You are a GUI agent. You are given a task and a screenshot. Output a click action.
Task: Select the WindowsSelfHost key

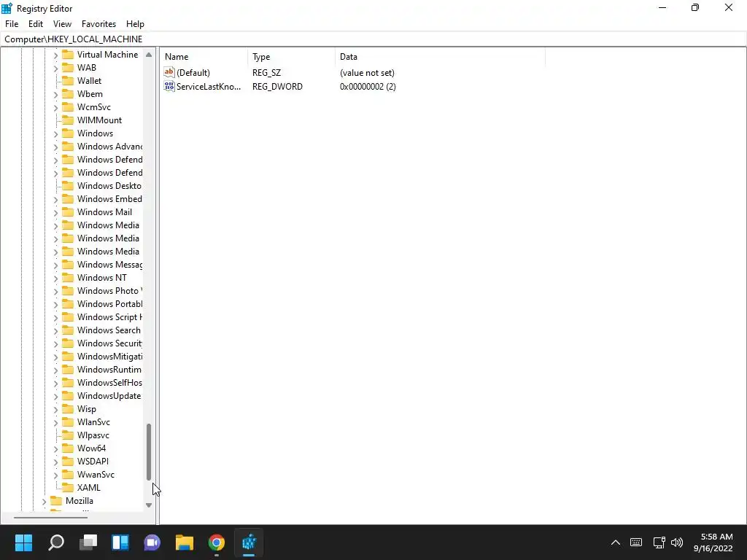109,382
